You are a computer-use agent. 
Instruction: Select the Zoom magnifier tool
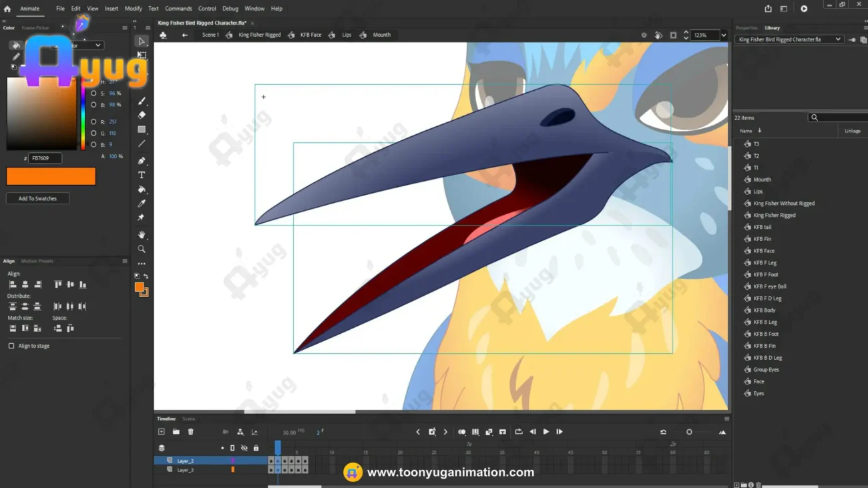point(142,249)
